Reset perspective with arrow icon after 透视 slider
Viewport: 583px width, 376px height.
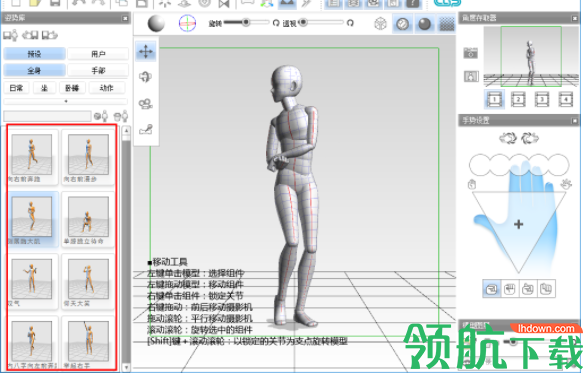[x=350, y=23]
